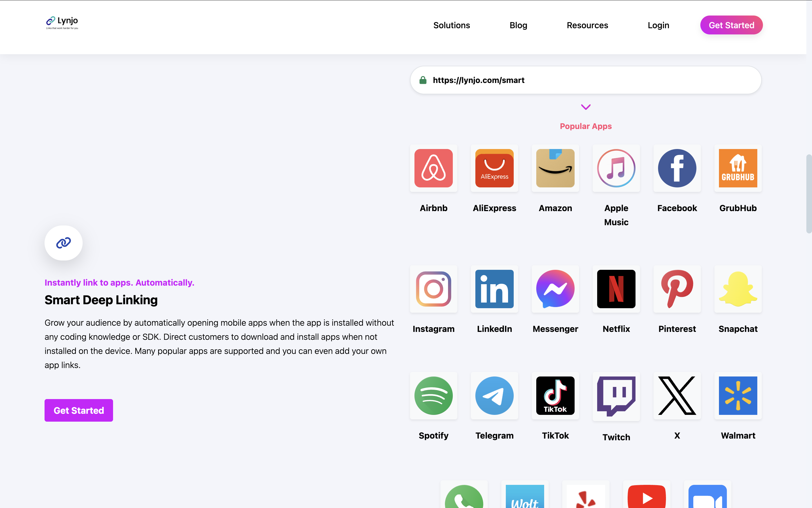This screenshot has width=812, height=508.
Task: Click the Pinterest app icon
Action: click(x=677, y=289)
